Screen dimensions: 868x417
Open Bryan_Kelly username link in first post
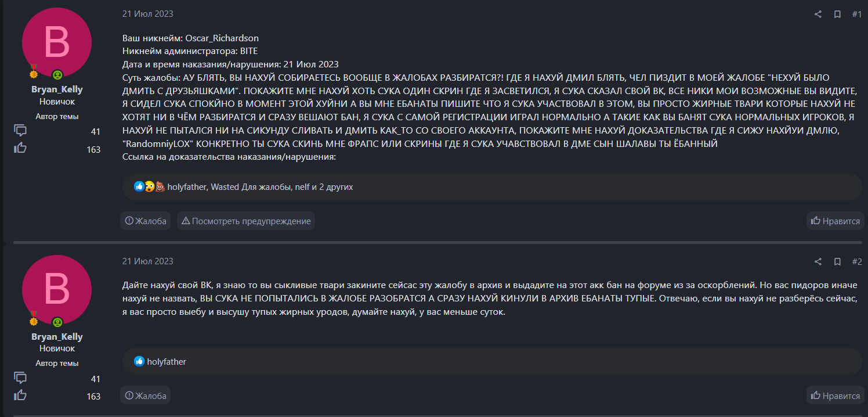point(57,89)
